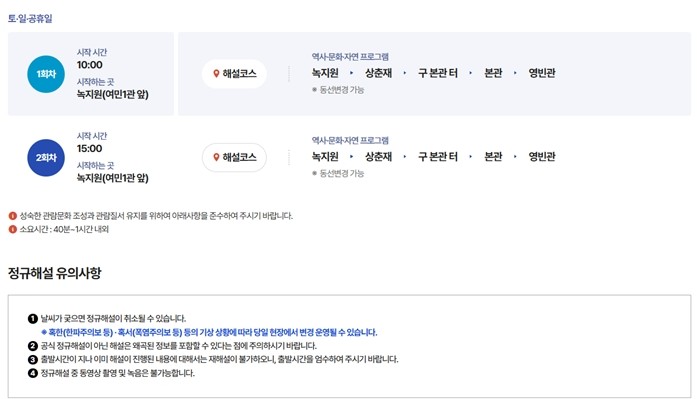Screen dimensions: 697x399
Task: Click 시작 시간 label in the 1회차 row
Action: click(92, 52)
